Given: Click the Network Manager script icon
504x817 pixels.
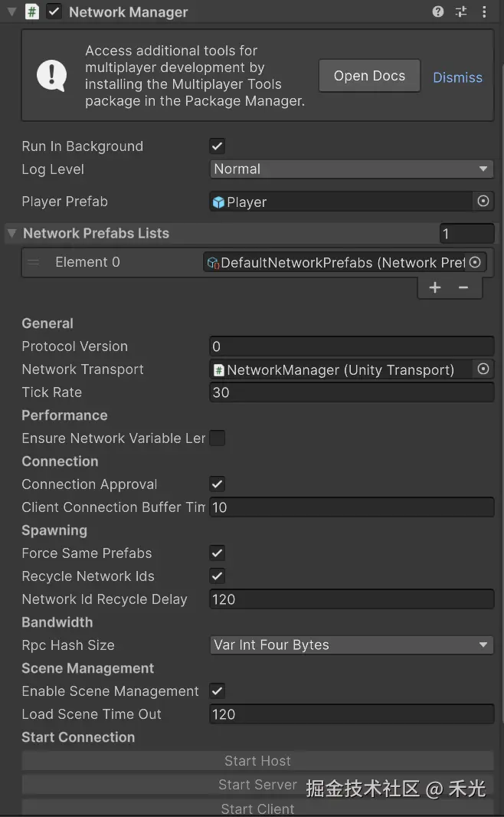Looking at the screenshot, I should pos(31,12).
